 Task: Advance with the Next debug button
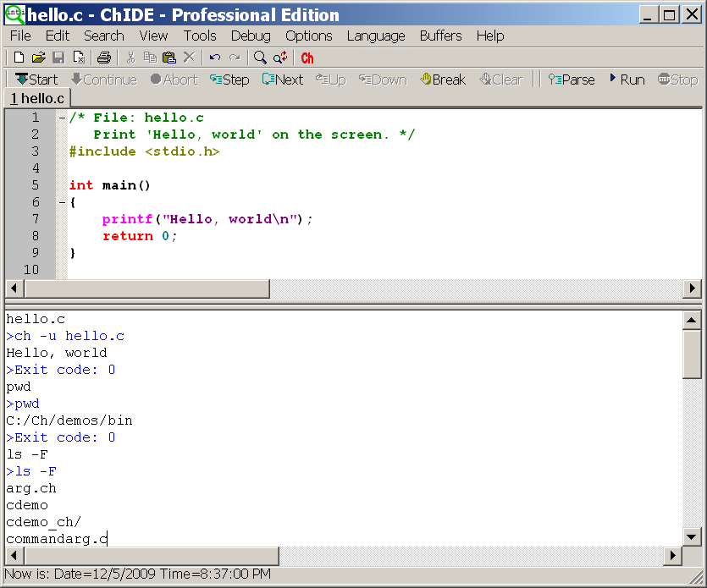coord(283,80)
